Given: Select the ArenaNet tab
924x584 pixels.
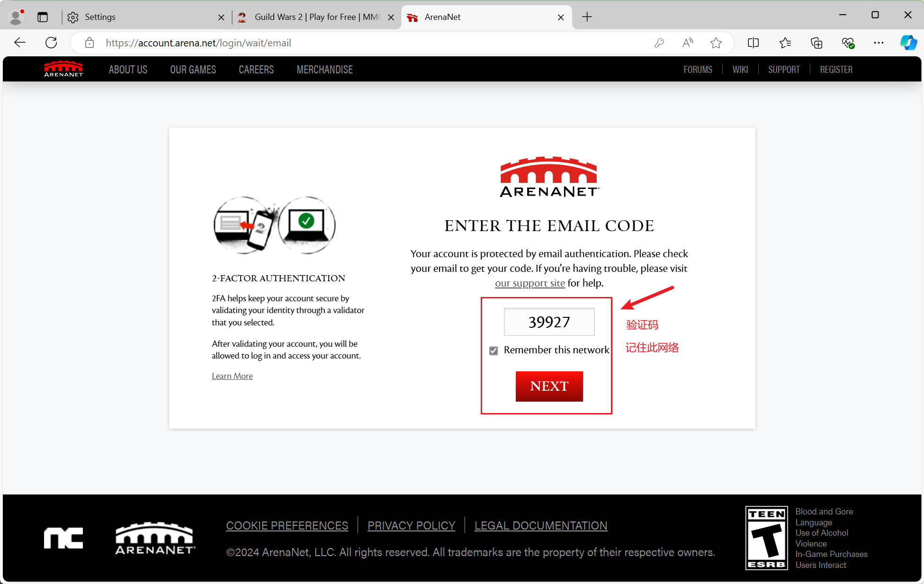Looking at the screenshot, I should point(485,17).
